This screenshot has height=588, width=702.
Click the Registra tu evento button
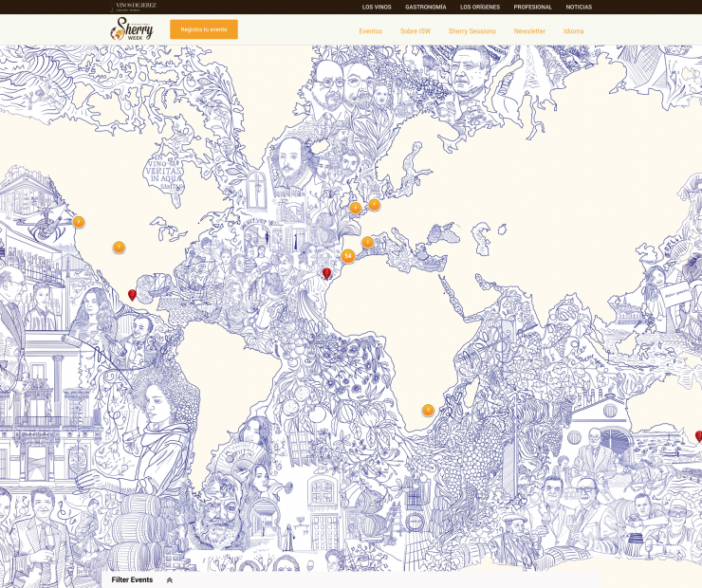(x=204, y=29)
